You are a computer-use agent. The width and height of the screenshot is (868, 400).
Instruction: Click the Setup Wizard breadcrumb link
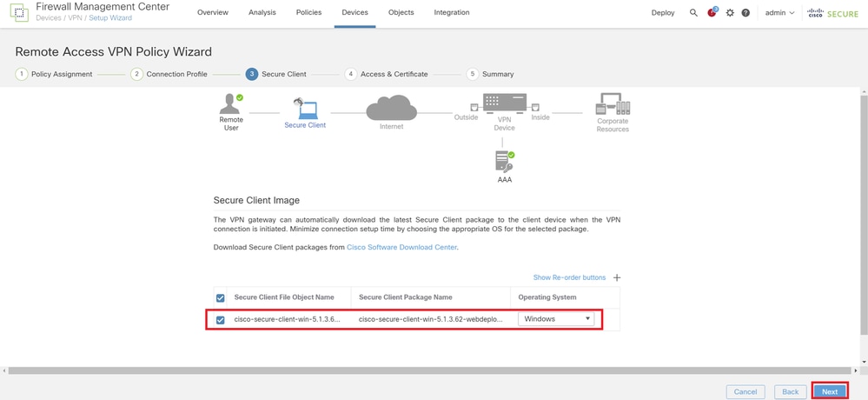(x=110, y=17)
